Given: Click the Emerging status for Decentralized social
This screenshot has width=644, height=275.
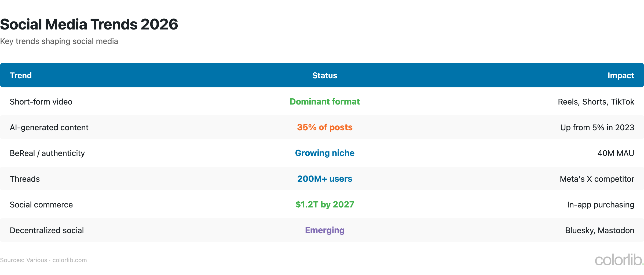Looking at the screenshot, I should coord(325,230).
